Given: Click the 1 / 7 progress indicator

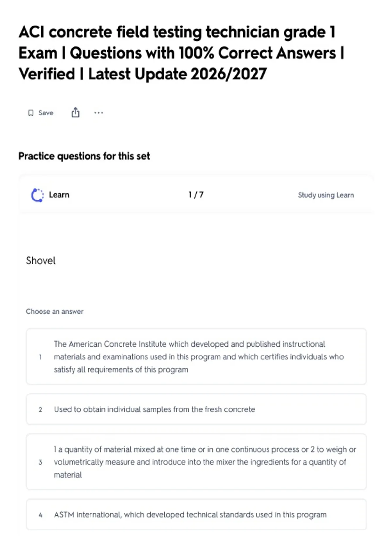Looking at the screenshot, I should point(196,195).
